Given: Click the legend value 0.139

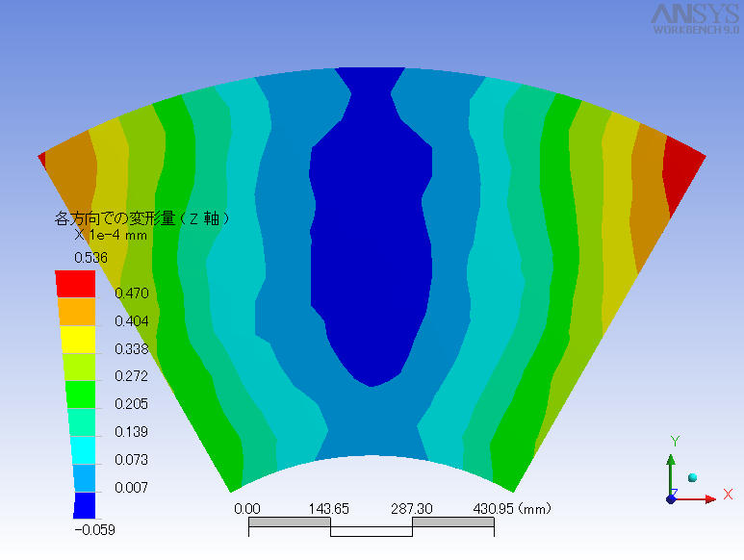Looking at the screenshot, I should [x=132, y=432].
